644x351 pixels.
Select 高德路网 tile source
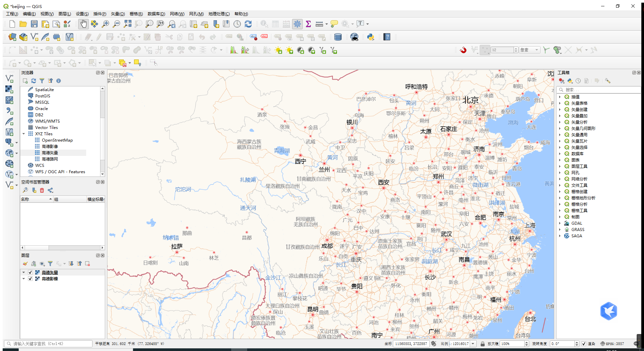point(50,159)
